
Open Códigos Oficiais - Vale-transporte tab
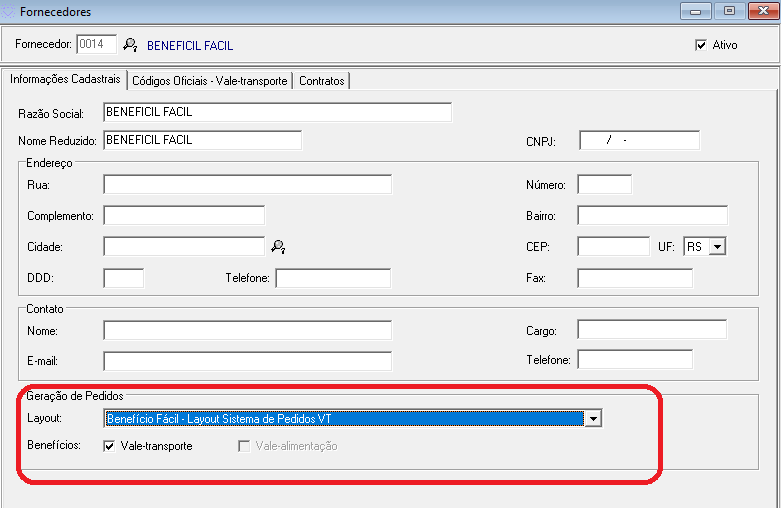click(210, 81)
